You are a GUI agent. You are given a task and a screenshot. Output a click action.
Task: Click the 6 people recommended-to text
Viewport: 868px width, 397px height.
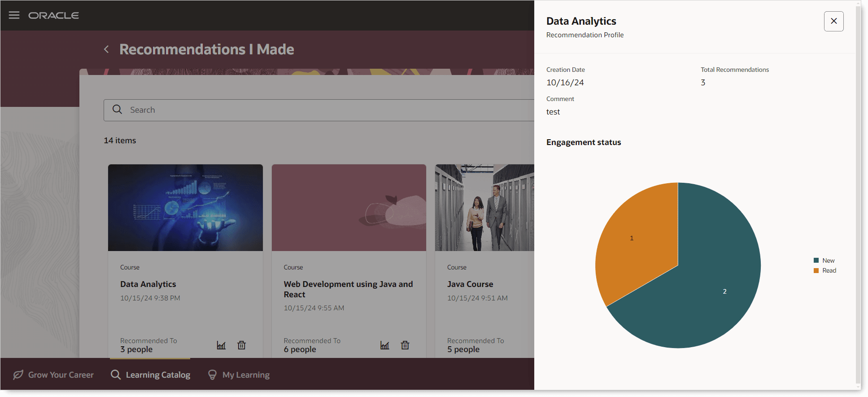click(x=300, y=349)
